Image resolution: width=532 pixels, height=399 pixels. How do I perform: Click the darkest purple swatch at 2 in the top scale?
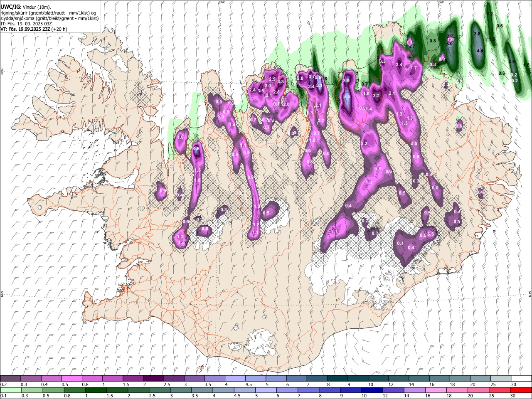pos(153,379)
